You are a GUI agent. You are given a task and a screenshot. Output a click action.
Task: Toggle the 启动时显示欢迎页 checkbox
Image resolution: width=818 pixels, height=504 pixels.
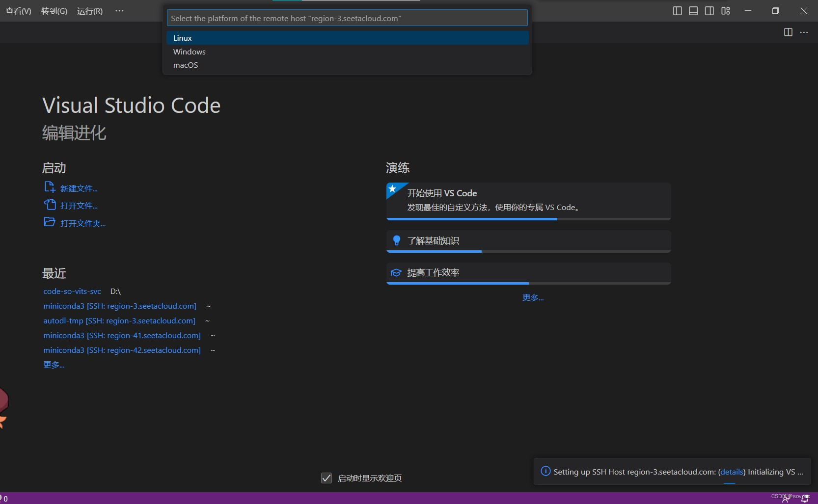(x=327, y=478)
